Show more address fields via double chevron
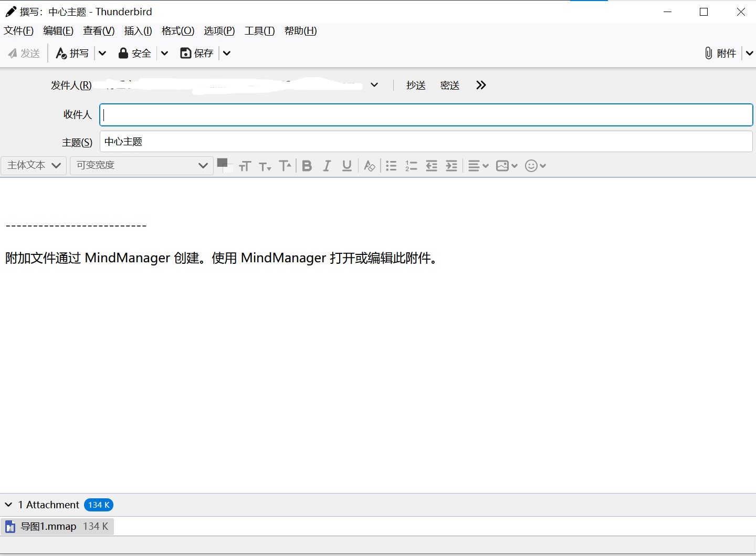756x556 pixels. coord(481,85)
